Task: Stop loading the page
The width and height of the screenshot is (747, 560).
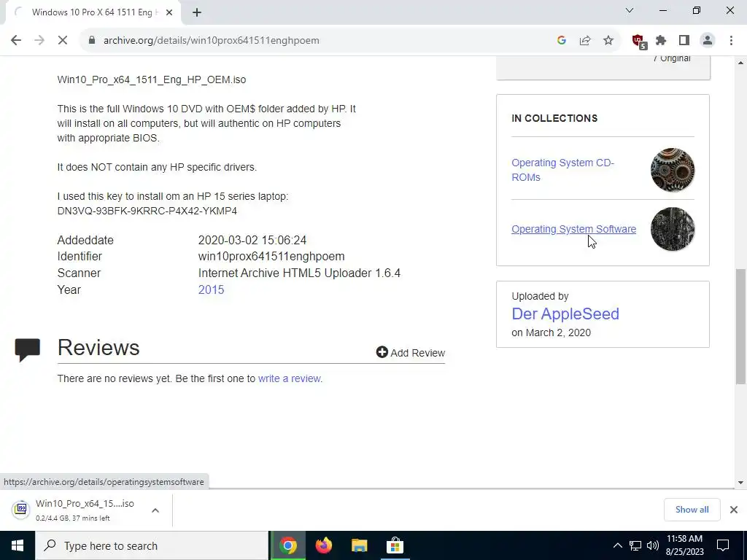Action: click(63, 41)
